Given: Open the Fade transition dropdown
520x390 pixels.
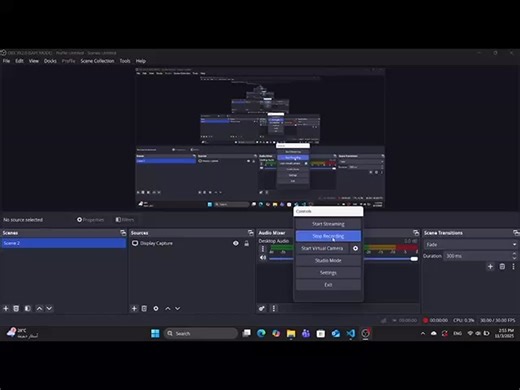Looking at the screenshot, I should [471, 244].
